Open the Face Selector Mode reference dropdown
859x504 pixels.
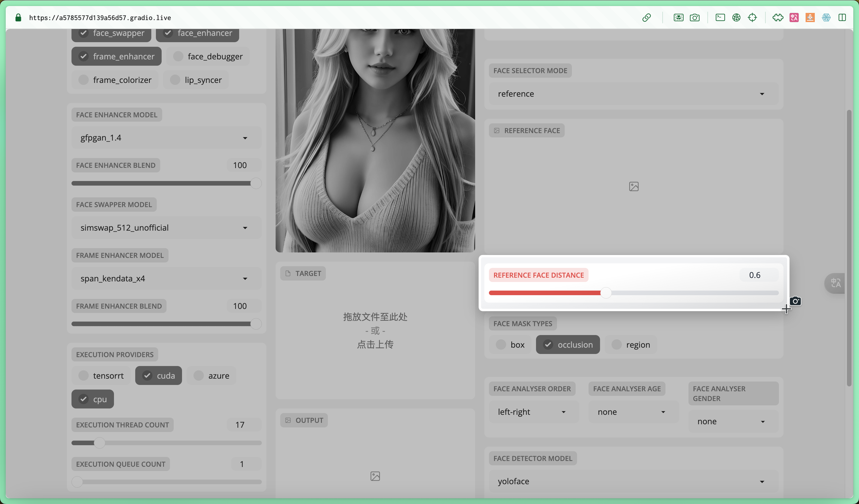click(634, 94)
